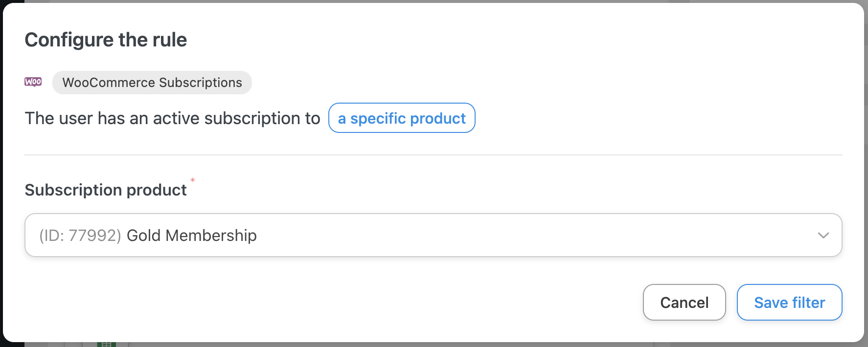This screenshot has height=347, width=868.
Task: Click the divider line below the rule sentence
Action: tap(433, 155)
